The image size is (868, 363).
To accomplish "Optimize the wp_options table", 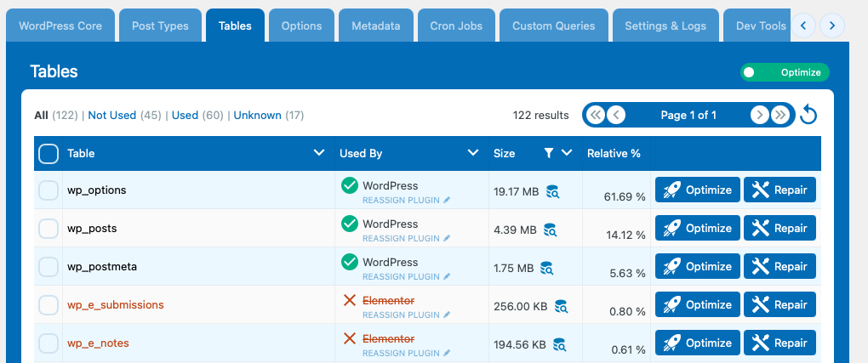I will click(x=697, y=190).
